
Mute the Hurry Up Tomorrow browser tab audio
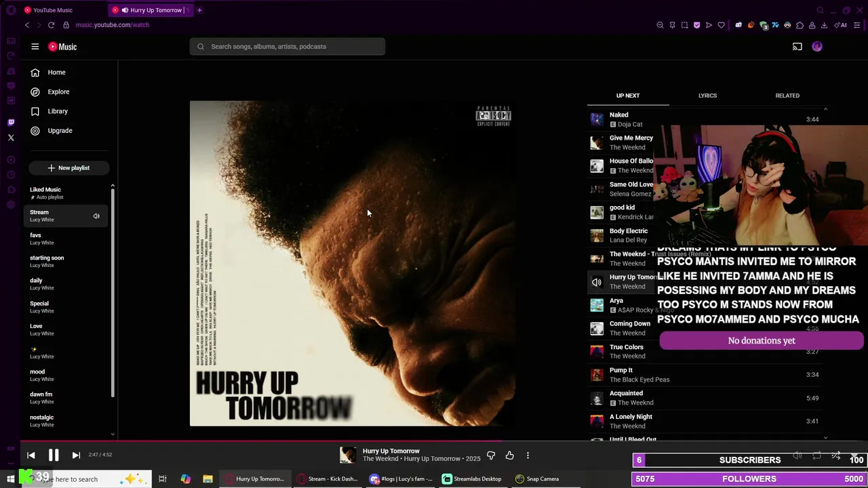click(125, 10)
